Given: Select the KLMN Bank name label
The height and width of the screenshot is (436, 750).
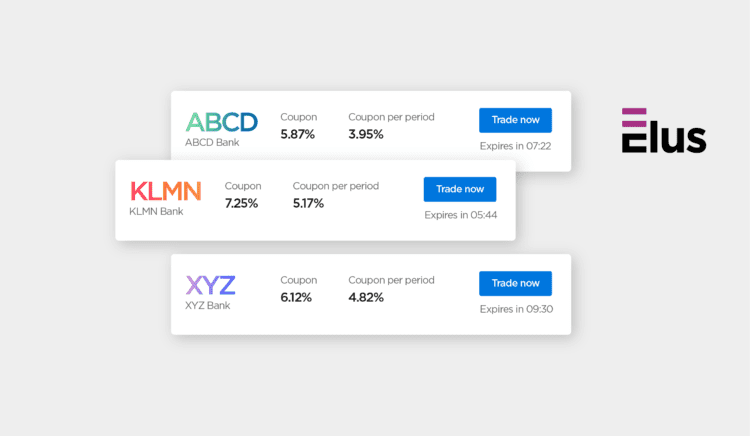Looking at the screenshot, I should point(157,211).
